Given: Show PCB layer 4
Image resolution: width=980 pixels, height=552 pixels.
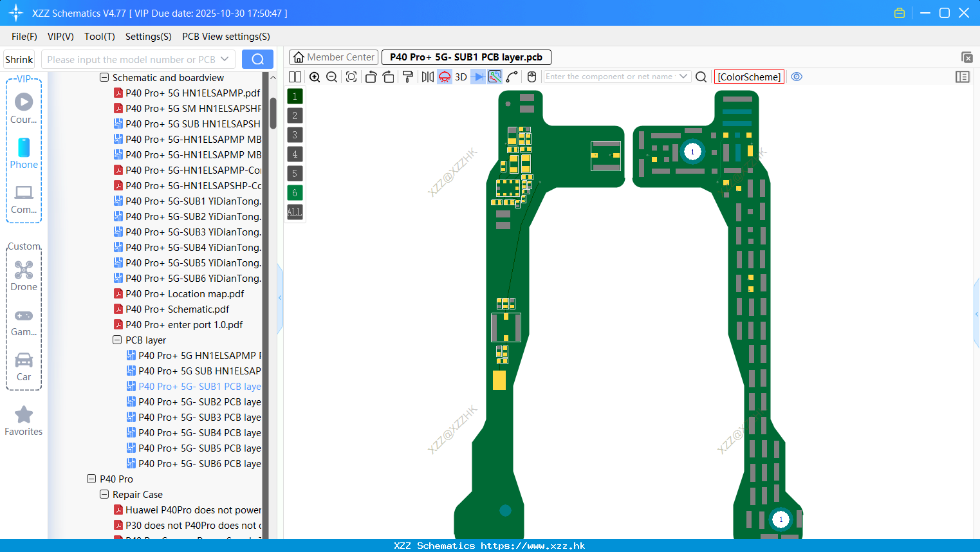Looking at the screenshot, I should [x=295, y=154].
